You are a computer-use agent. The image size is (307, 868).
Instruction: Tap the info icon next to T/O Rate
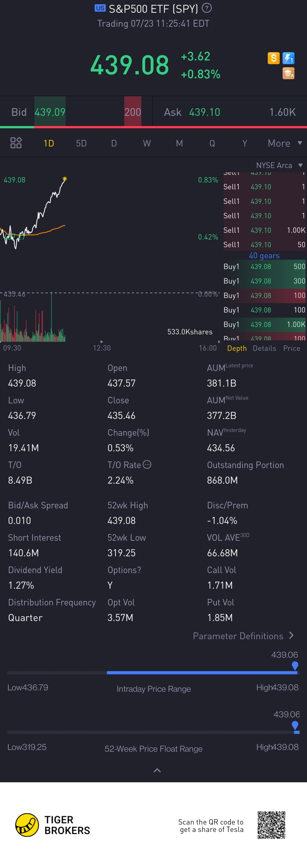coord(147,465)
